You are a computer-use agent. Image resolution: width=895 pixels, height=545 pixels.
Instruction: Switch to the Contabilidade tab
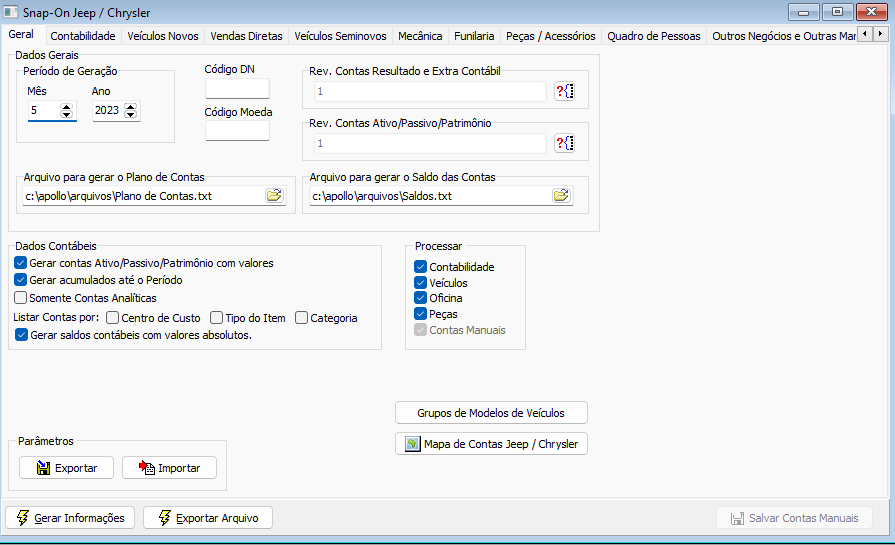tap(83, 36)
